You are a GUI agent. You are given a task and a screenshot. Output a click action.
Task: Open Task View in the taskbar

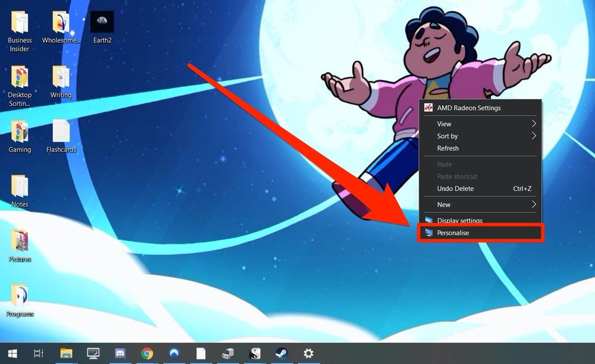[39, 353]
